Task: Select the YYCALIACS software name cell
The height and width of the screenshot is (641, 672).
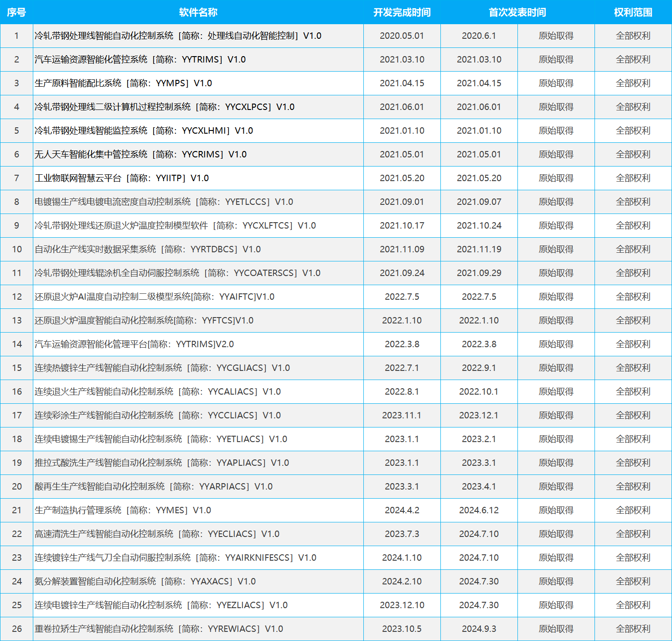Action: point(198,392)
